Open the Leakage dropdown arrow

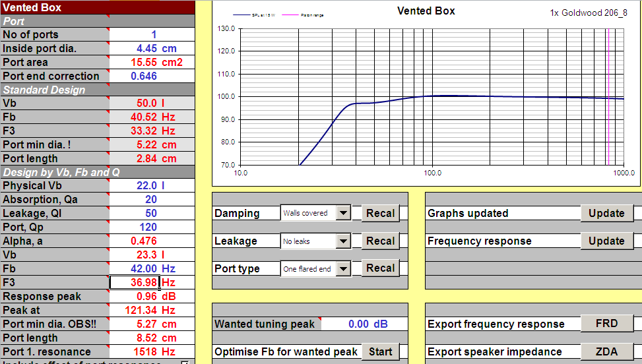[344, 241]
